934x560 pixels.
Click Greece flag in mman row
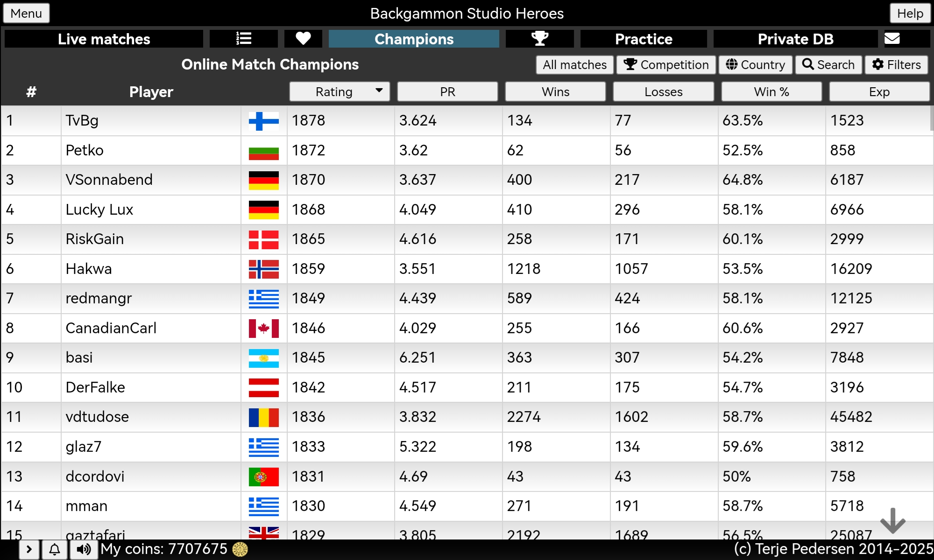click(x=264, y=506)
